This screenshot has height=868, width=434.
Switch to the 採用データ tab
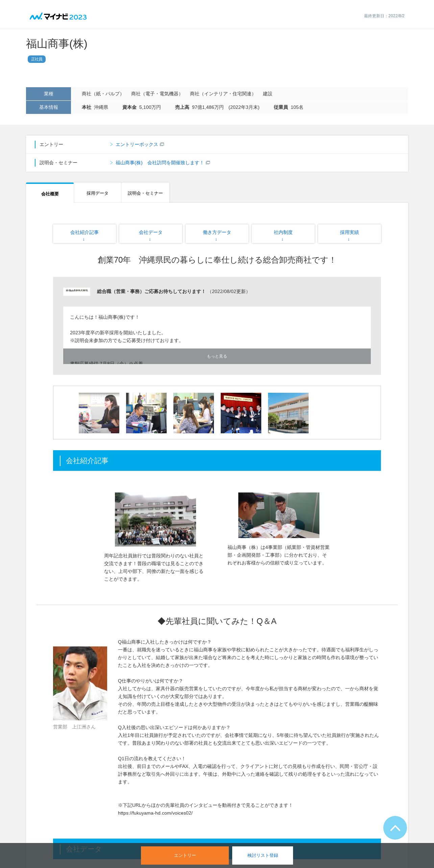tap(97, 193)
